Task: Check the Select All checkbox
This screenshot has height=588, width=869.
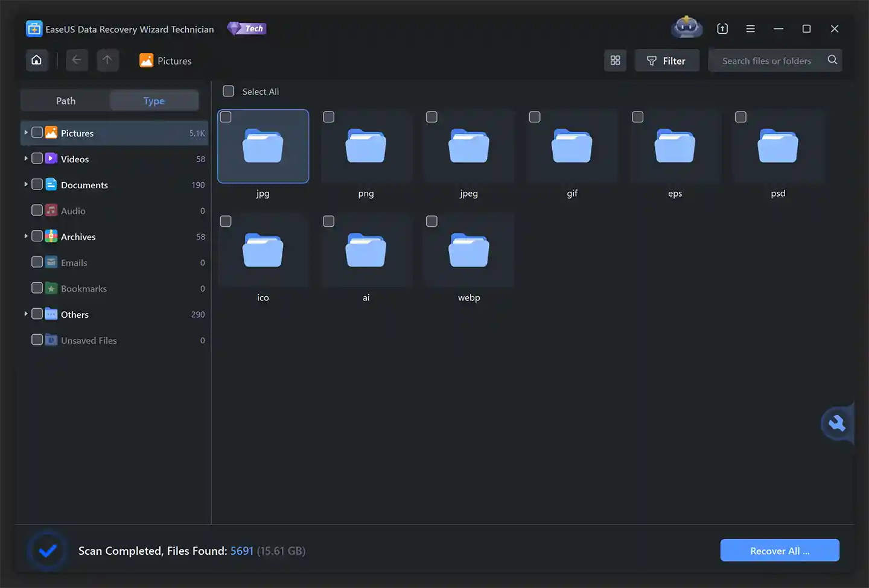Action: [229, 91]
